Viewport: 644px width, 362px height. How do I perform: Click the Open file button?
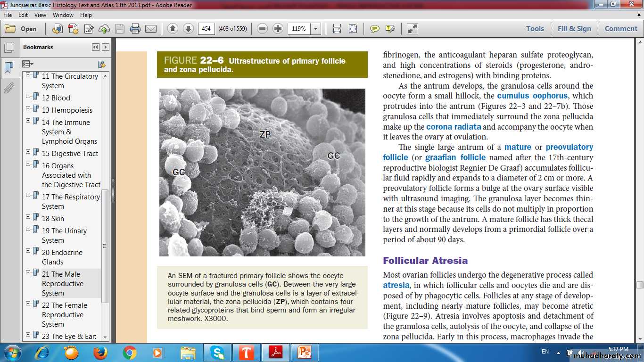pyautogui.click(x=21, y=29)
